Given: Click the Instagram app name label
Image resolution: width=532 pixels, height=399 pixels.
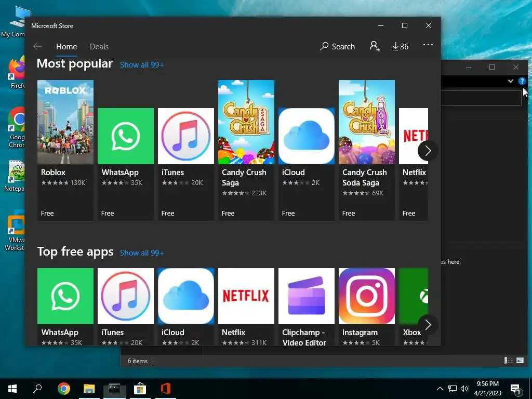Looking at the screenshot, I should (x=360, y=332).
